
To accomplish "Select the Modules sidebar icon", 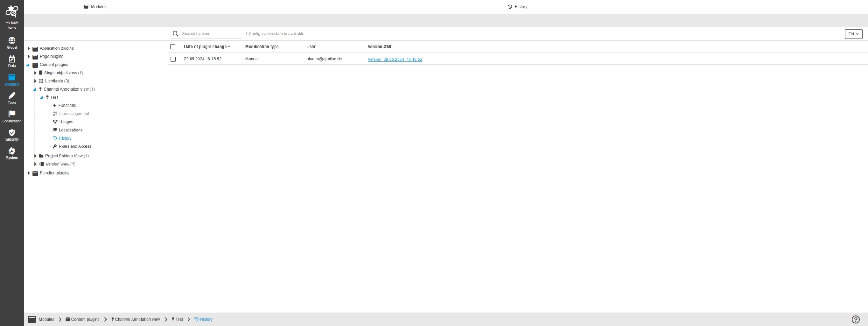I will (12, 77).
